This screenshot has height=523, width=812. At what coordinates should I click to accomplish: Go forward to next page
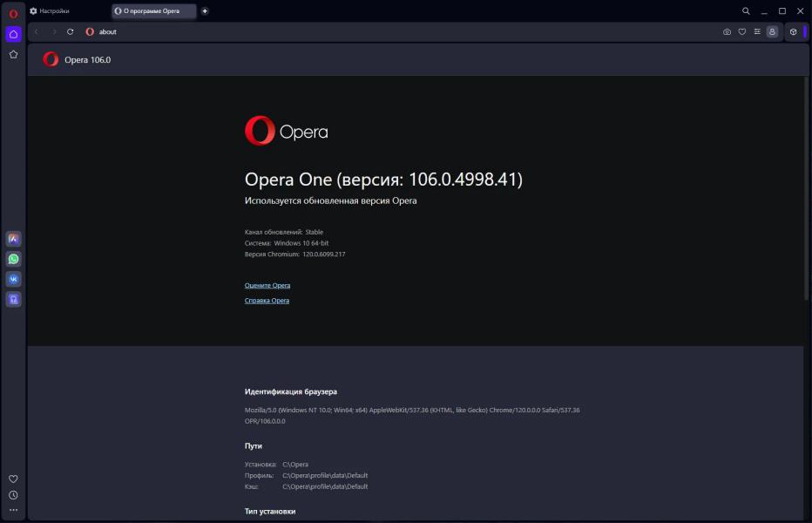tap(54, 31)
